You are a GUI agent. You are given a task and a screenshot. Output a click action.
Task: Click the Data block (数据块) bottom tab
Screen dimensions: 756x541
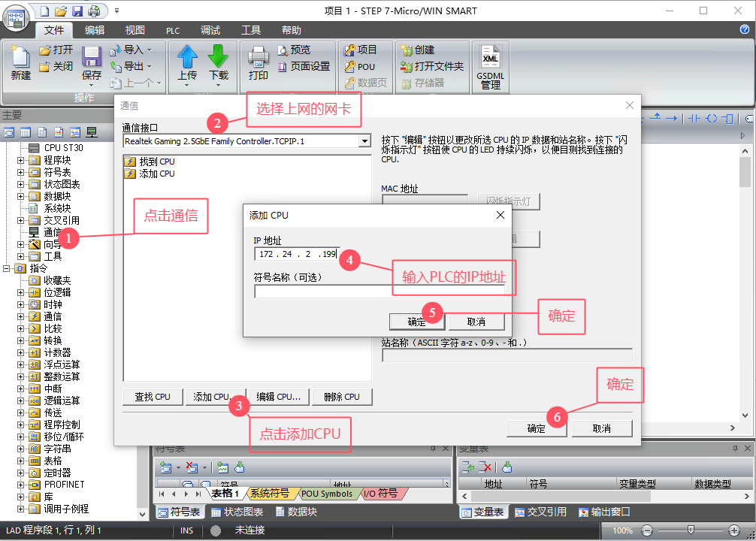coord(296,512)
